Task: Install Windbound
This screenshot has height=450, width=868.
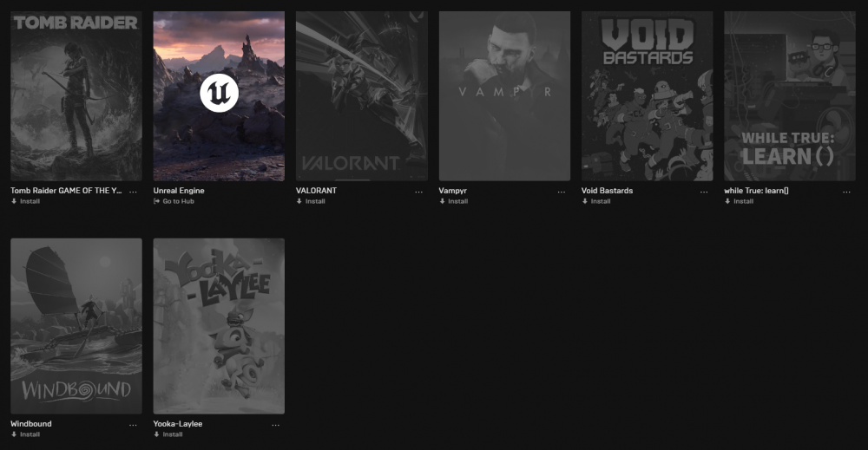Action: (x=25, y=434)
